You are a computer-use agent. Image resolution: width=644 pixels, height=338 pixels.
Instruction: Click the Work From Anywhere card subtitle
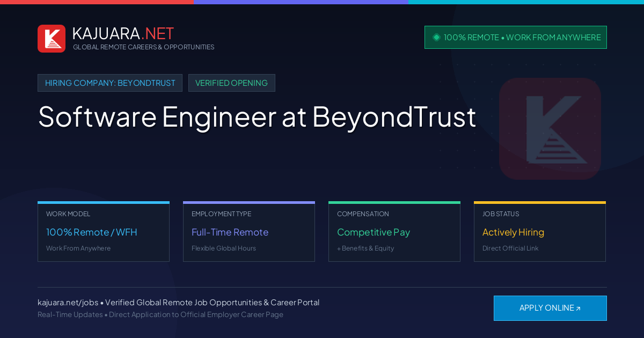pyautogui.click(x=78, y=248)
